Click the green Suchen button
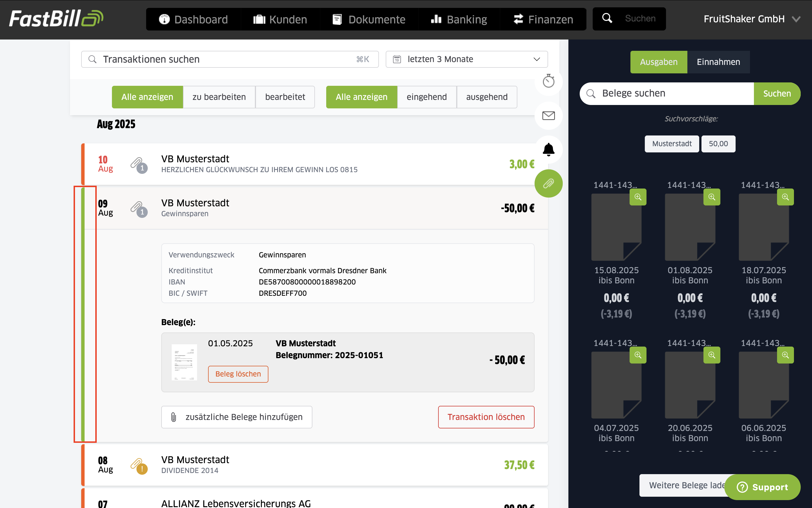This screenshot has width=812, height=508. click(777, 94)
